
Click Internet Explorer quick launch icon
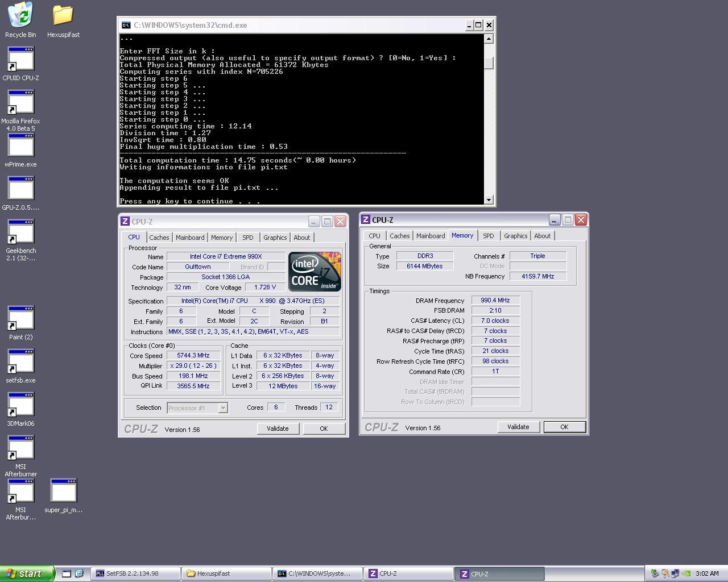pyautogui.click(x=79, y=573)
